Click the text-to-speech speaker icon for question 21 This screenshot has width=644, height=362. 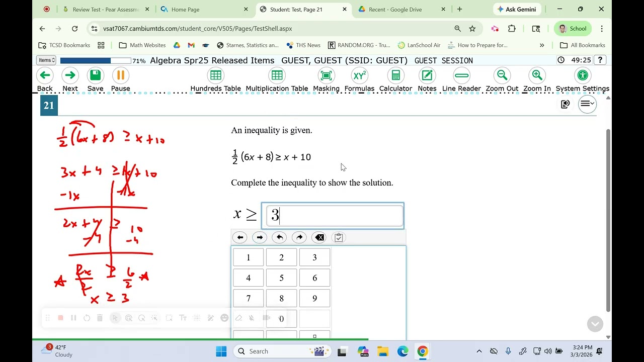[566, 104]
